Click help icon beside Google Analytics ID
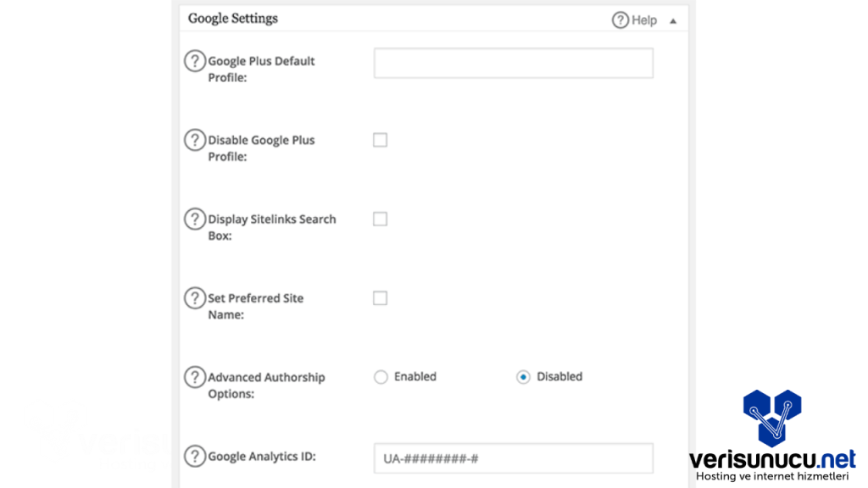 pos(195,456)
